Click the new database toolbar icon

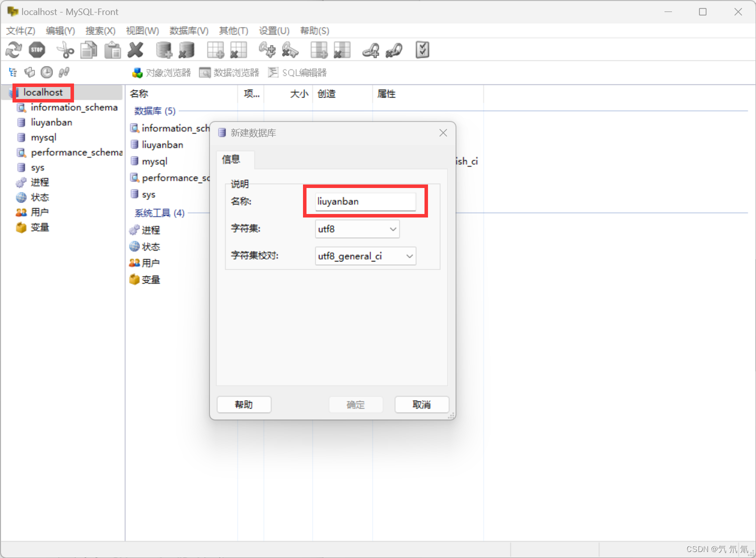pyautogui.click(x=164, y=50)
